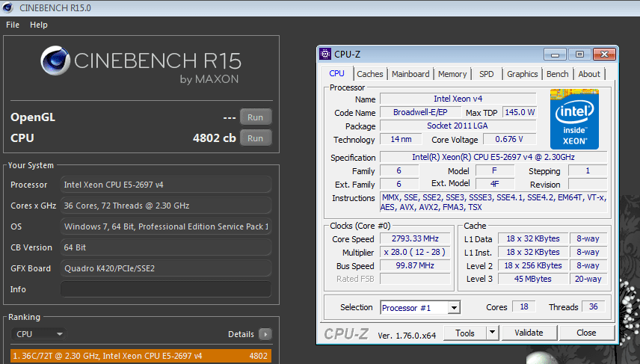Viewport: 640px width, 364px height.
Task: Click the Name field Intel Xeon v4
Action: pyautogui.click(x=458, y=99)
